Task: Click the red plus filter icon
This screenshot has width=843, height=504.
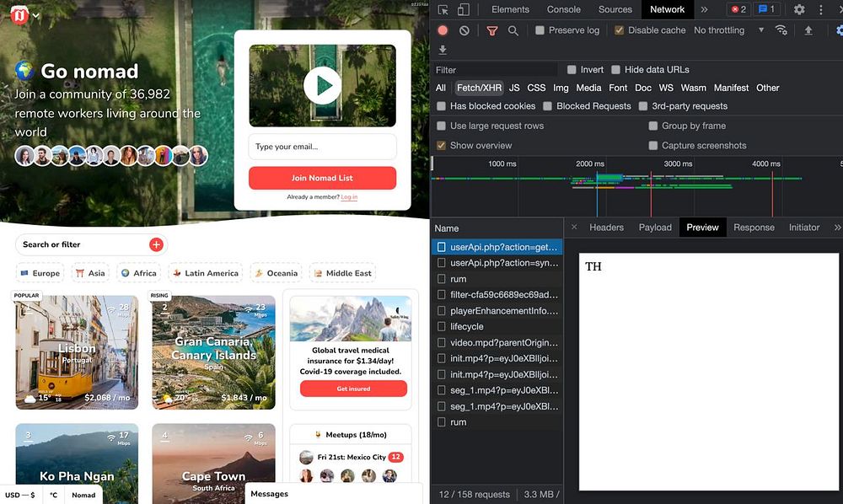Action: pos(156,244)
